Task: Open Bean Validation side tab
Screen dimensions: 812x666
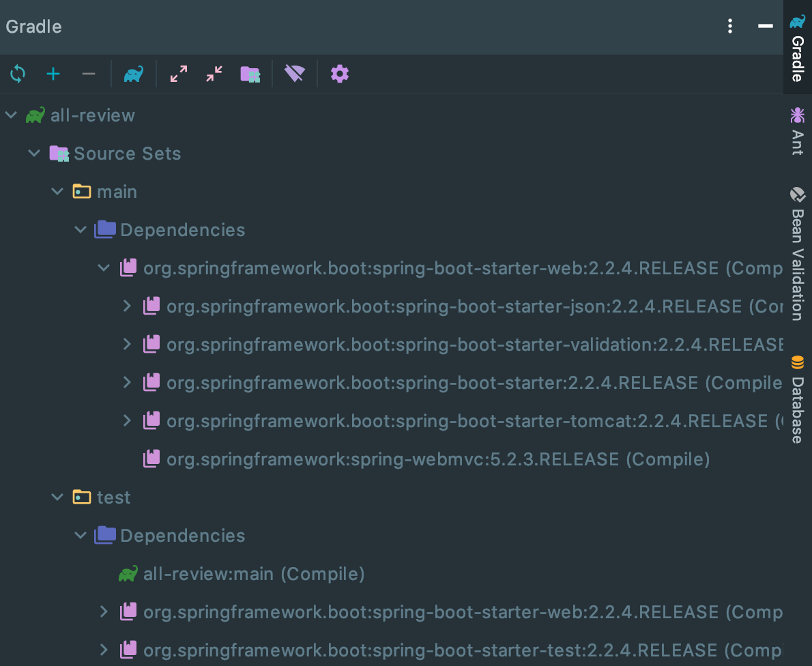Action: coord(798,254)
